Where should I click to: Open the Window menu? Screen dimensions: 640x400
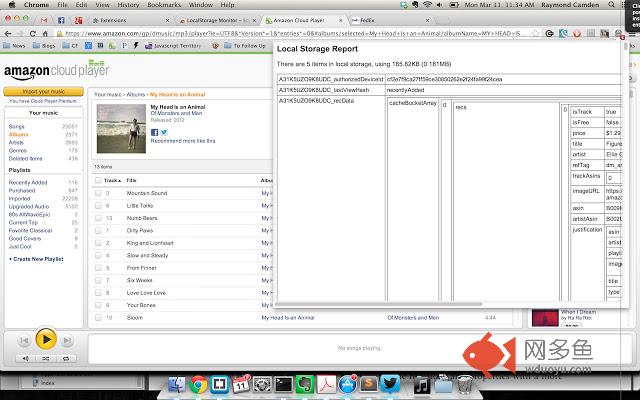pyautogui.click(x=200, y=5)
